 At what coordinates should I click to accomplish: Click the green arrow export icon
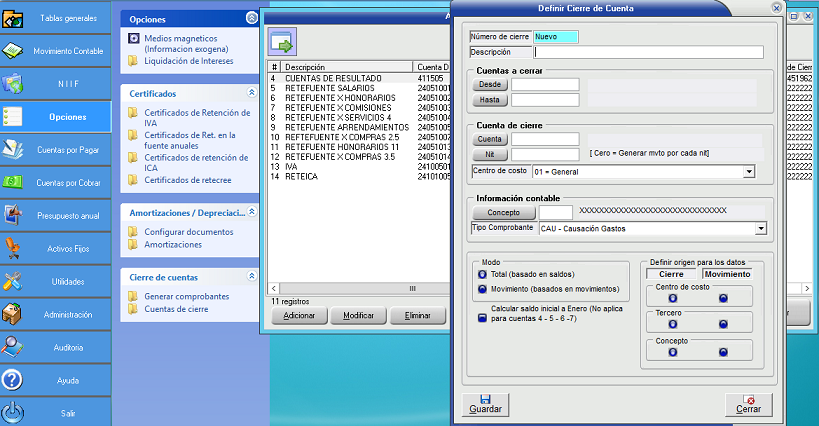click(282, 44)
